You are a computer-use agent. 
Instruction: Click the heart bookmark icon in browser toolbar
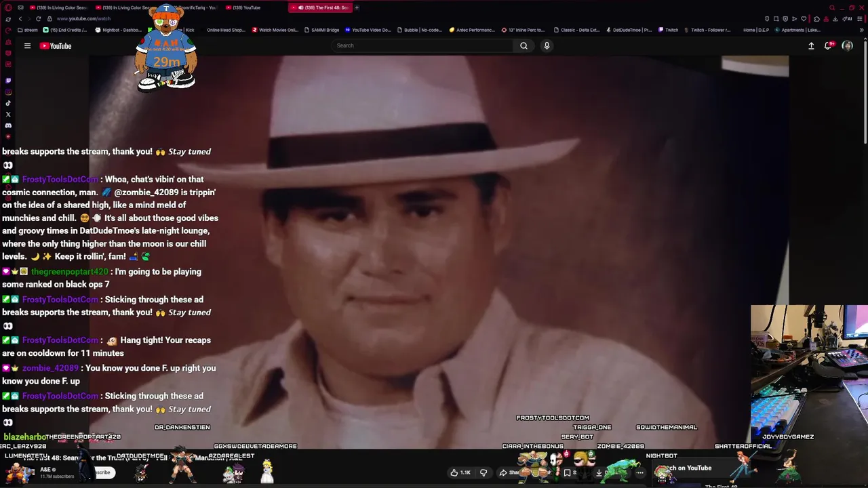tap(804, 19)
